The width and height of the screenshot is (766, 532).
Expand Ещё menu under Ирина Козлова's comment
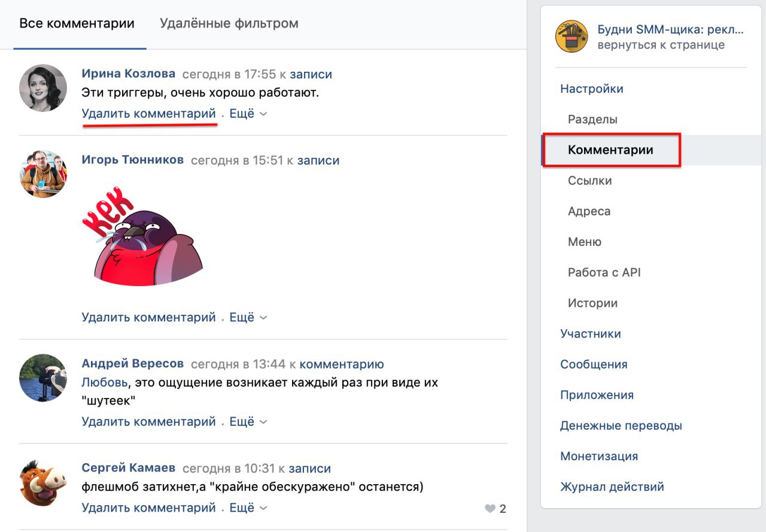(x=248, y=113)
